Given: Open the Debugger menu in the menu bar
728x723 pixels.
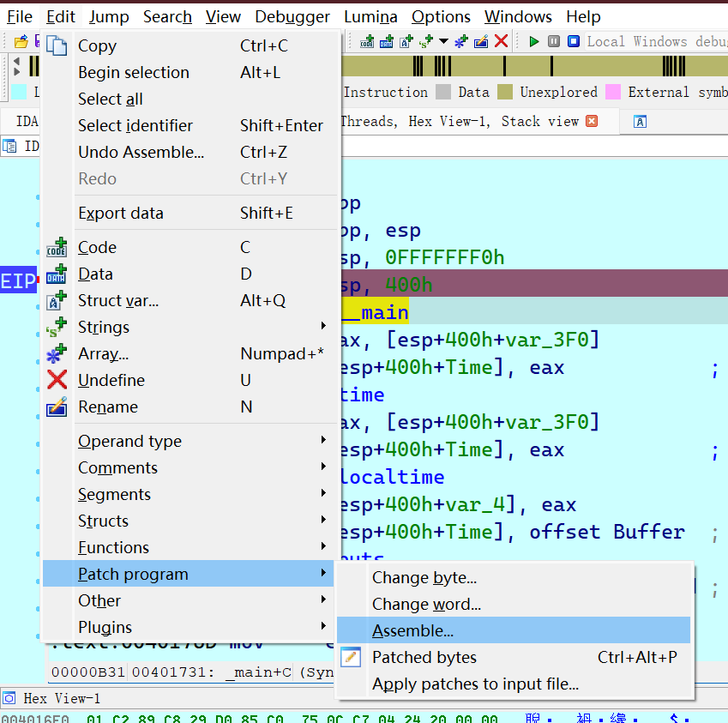Looking at the screenshot, I should (292, 16).
